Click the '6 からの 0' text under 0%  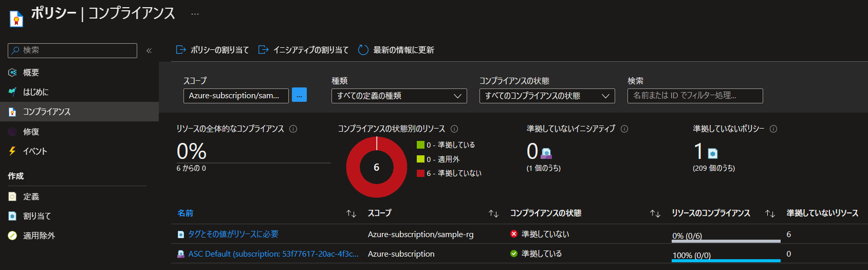click(191, 168)
